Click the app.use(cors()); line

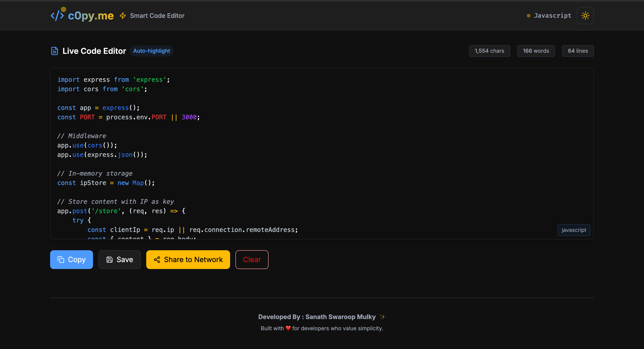click(x=87, y=145)
